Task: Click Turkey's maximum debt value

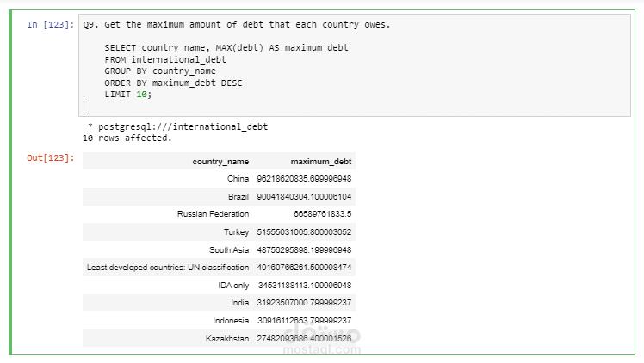Action: (x=304, y=232)
